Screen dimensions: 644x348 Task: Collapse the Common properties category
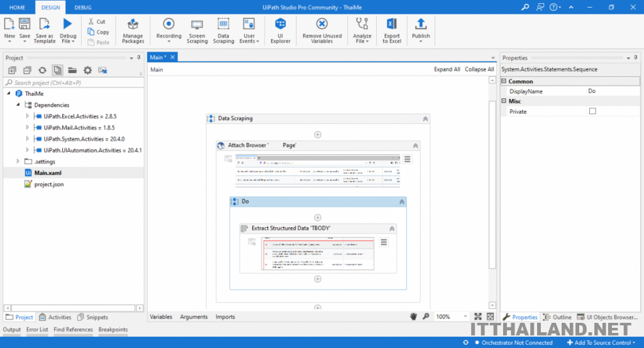coord(504,81)
